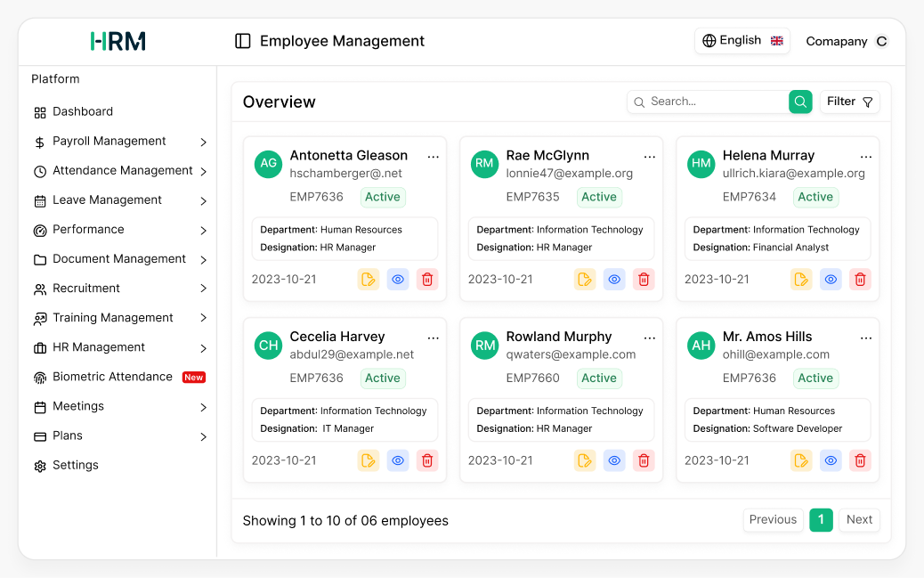Edit Cecelia Harvey's record

pyautogui.click(x=369, y=460)
